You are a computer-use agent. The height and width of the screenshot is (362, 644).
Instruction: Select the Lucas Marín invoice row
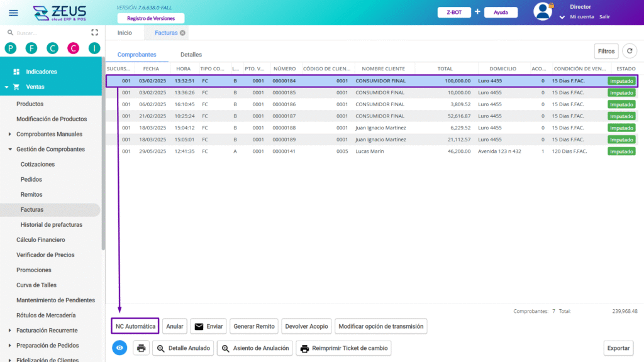(372, 151)
